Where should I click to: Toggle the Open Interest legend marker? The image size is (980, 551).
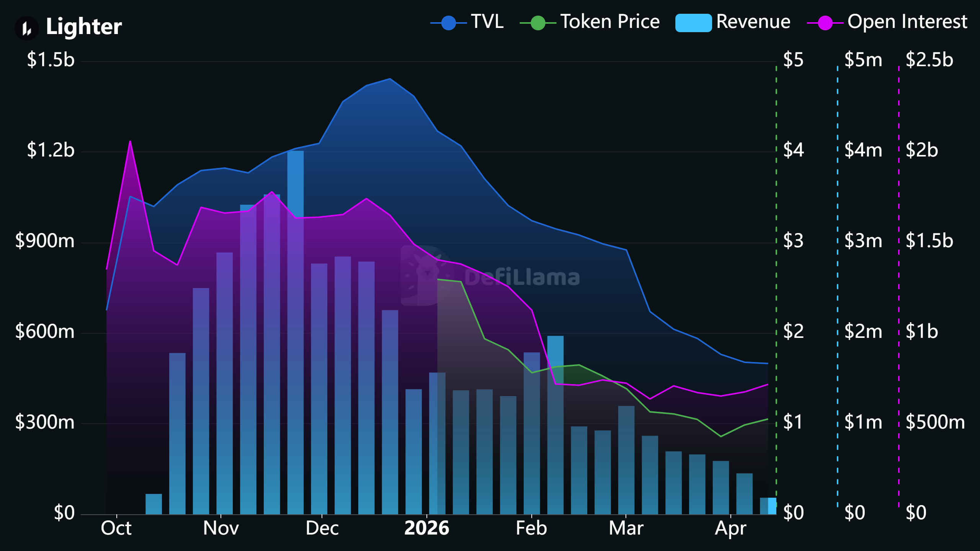pos(825,23)
